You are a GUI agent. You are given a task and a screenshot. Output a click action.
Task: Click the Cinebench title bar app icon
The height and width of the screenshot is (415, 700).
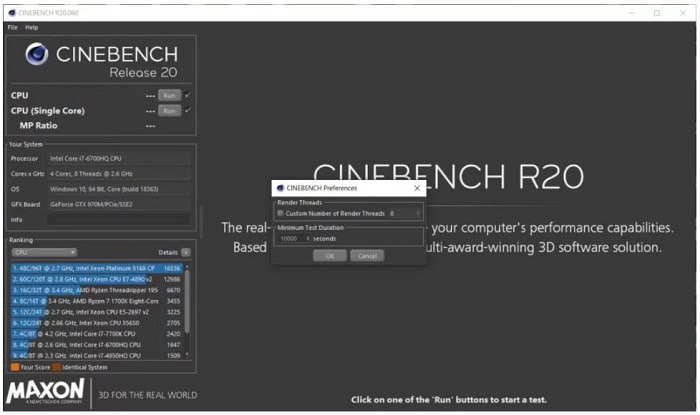[x=12, y=13]
